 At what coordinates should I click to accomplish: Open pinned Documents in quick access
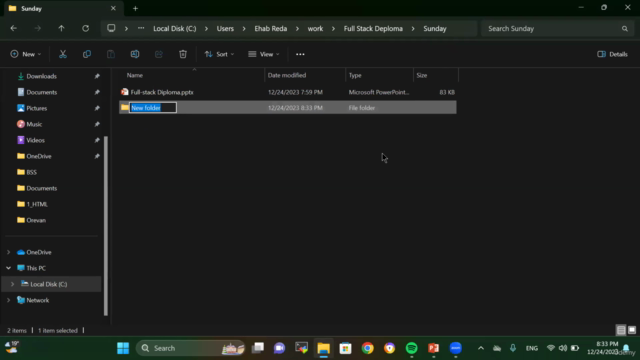pos(42,92)
